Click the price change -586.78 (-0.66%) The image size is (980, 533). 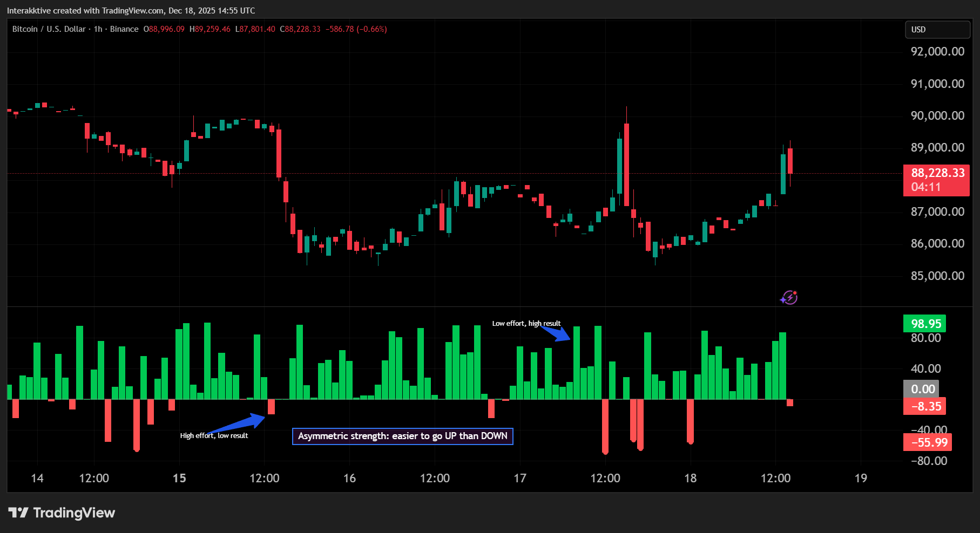tap(356, 29)
